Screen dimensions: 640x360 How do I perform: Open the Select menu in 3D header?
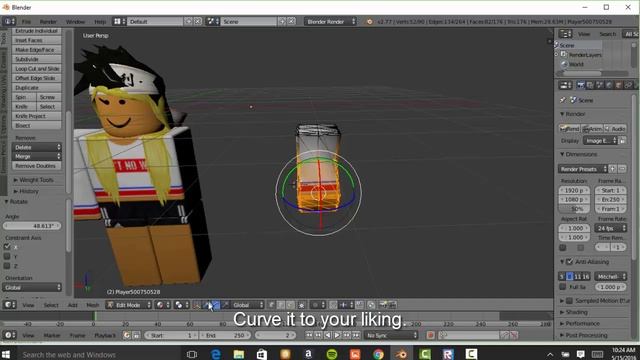[x=51, y=305]
